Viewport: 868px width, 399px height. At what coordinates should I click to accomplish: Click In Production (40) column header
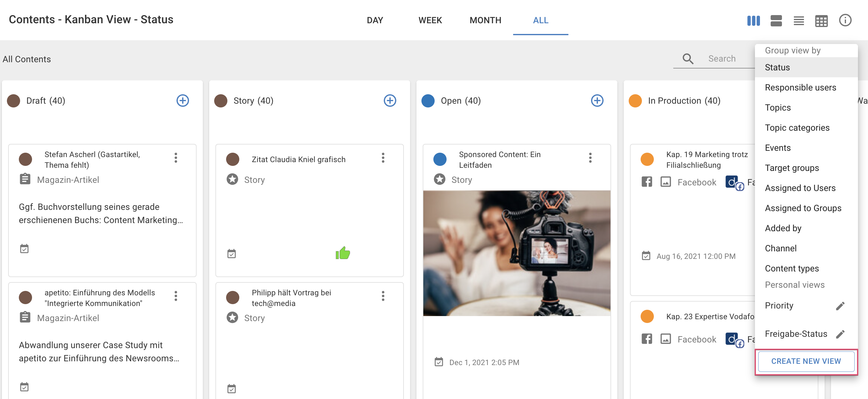(x=684, y=101)
